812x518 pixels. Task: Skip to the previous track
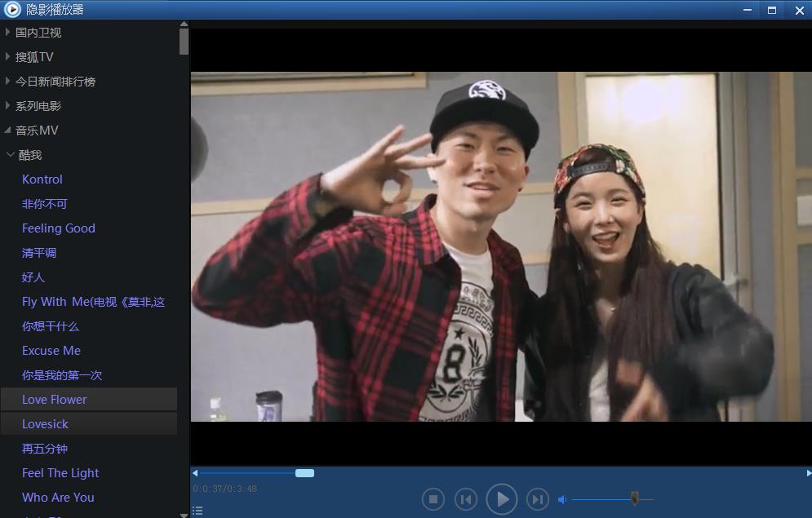coord(465,499)
